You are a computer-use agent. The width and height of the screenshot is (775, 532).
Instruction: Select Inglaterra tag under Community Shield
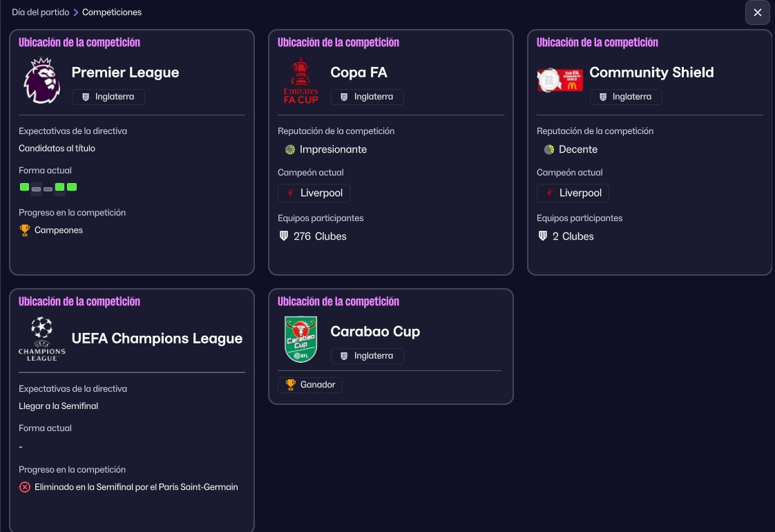[626, 97]
